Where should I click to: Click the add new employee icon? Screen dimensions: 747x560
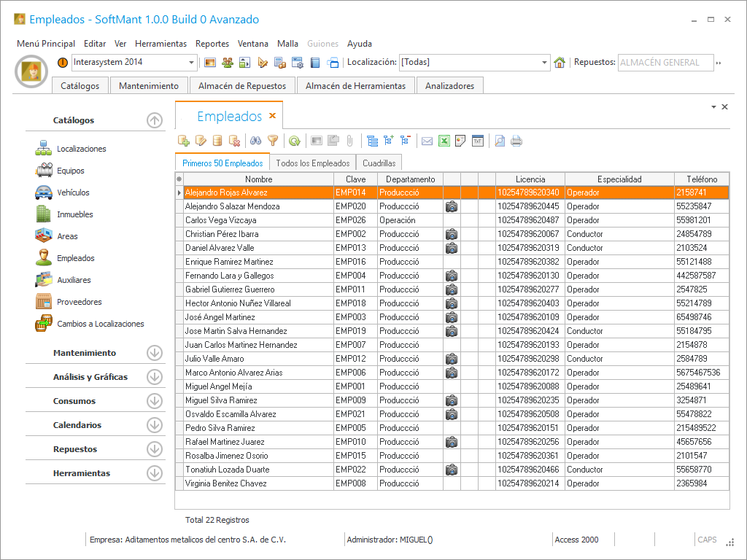pos(184,141)
